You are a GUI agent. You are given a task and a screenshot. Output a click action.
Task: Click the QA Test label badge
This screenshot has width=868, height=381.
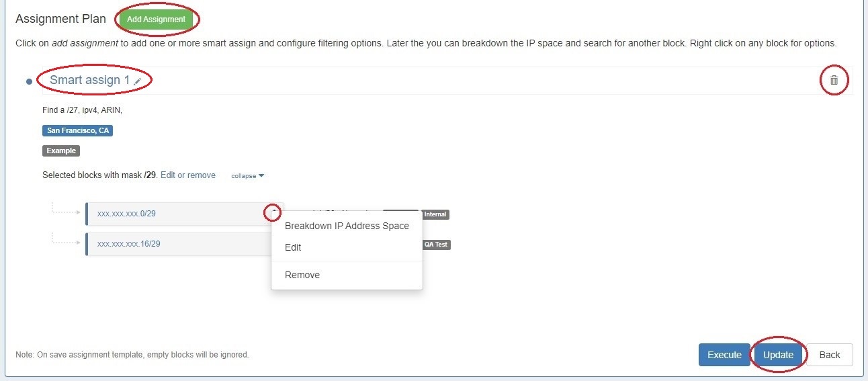coord(436,245)
